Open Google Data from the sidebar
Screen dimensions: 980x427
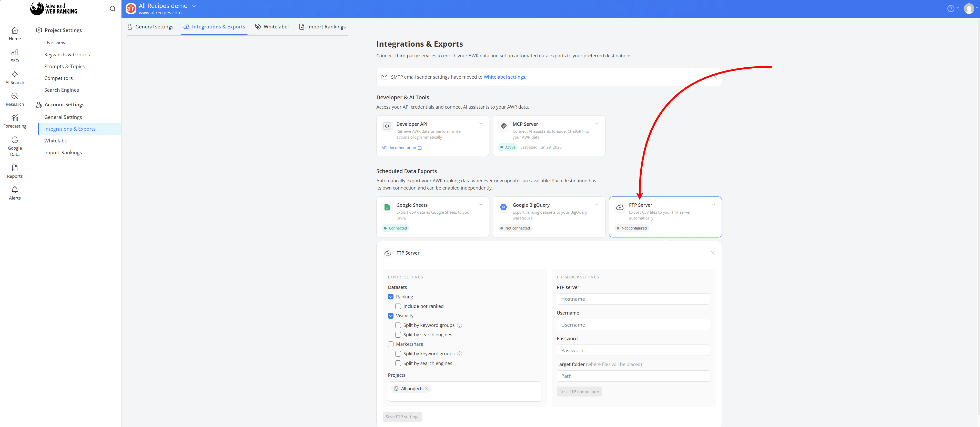15,147
